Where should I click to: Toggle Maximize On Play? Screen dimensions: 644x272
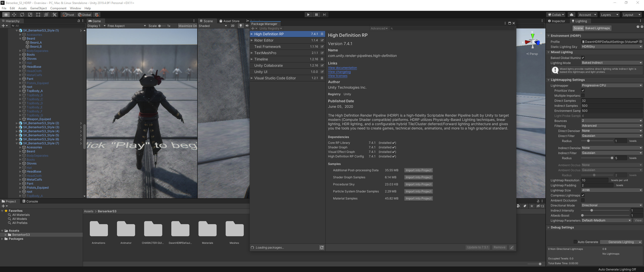187,26
